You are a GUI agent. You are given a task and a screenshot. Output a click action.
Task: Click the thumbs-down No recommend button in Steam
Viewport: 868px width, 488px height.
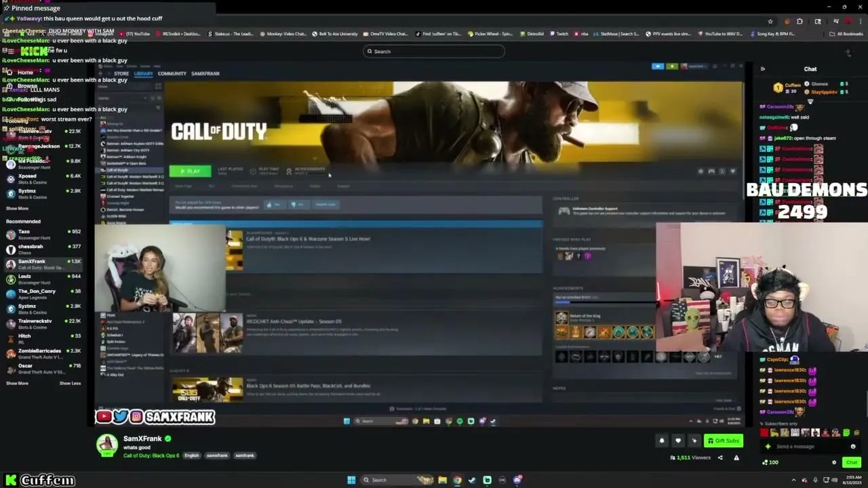click(298, 204)
